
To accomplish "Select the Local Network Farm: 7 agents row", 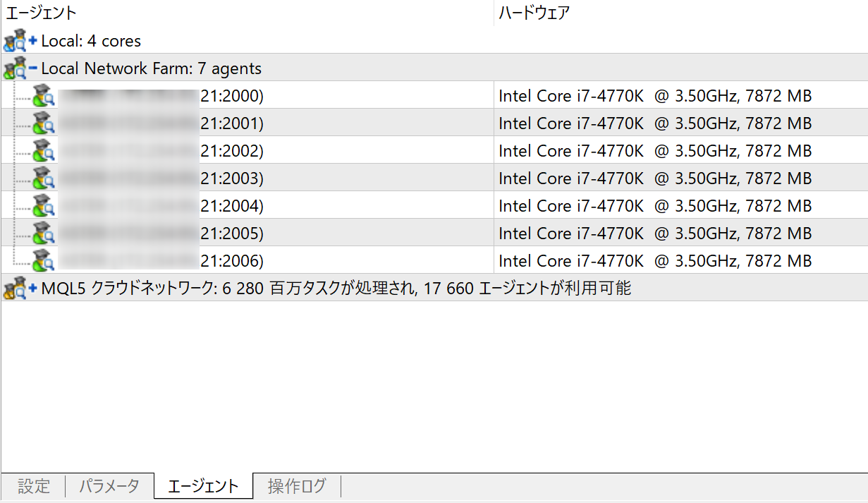I will (152, 68).
